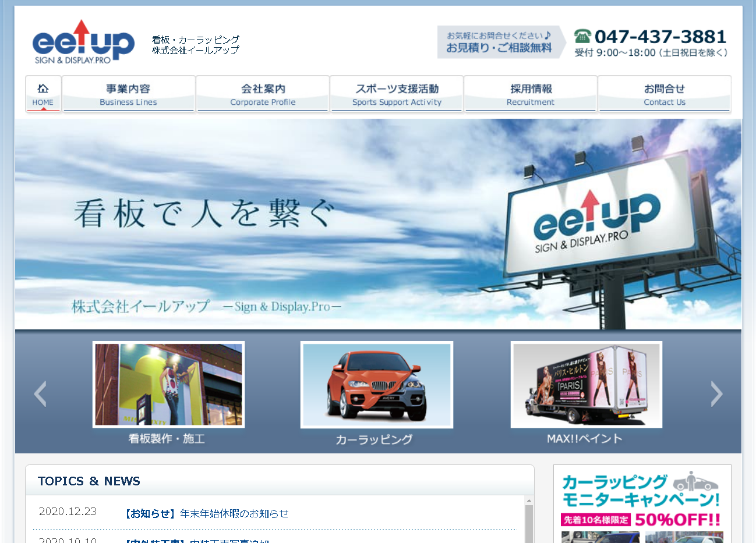
Task: Open 会社案内 Corporate Profile menu
Action: click(263, 94)
